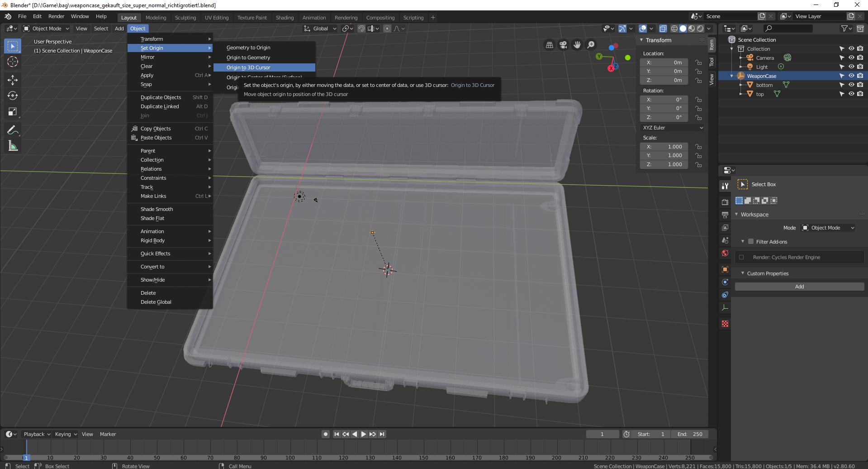This screenshot has width=868, height=469.
Task: Disable camera rendering for WeaponCase
Action: point(860,76)
